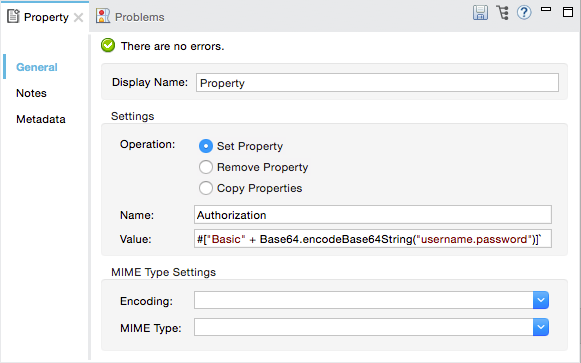The image size is (581, 363).
Task: Click the Display Name input field
Action: pyautogui.click(x=377, y=83)
